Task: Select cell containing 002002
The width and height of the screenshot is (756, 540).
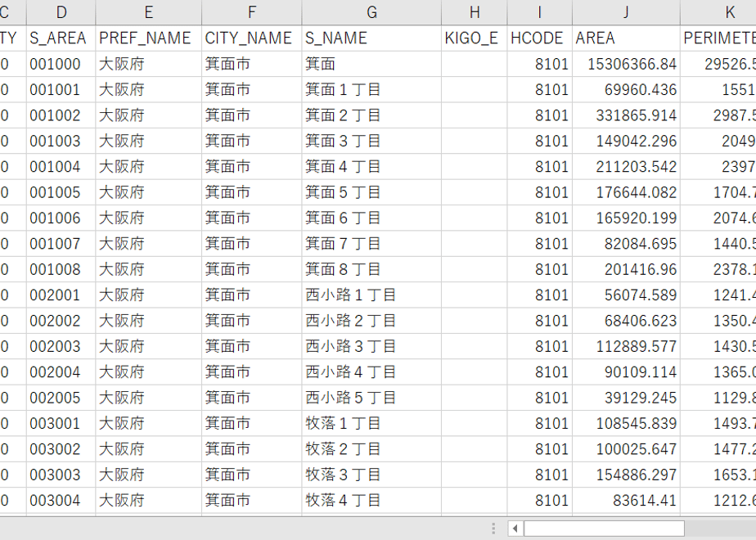Action: (61, 321)
